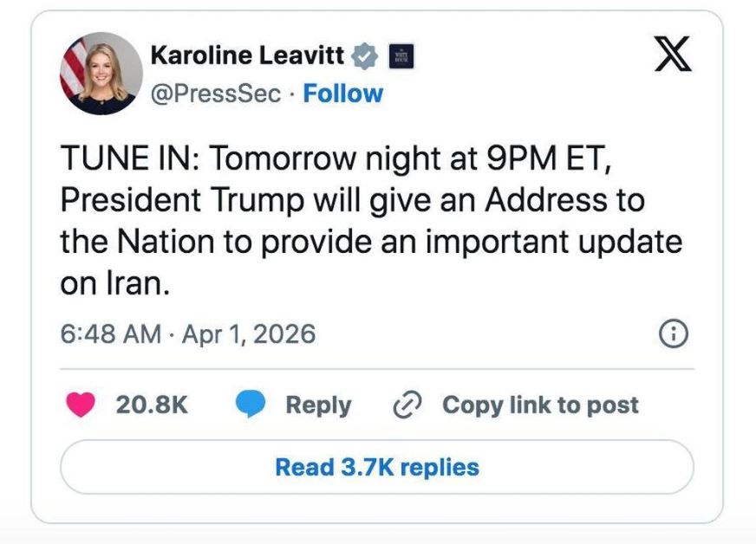The image size is (756, 544).
Task: Like the post with the heart icon
Action: pyautogui.click(x=81, y=405)
